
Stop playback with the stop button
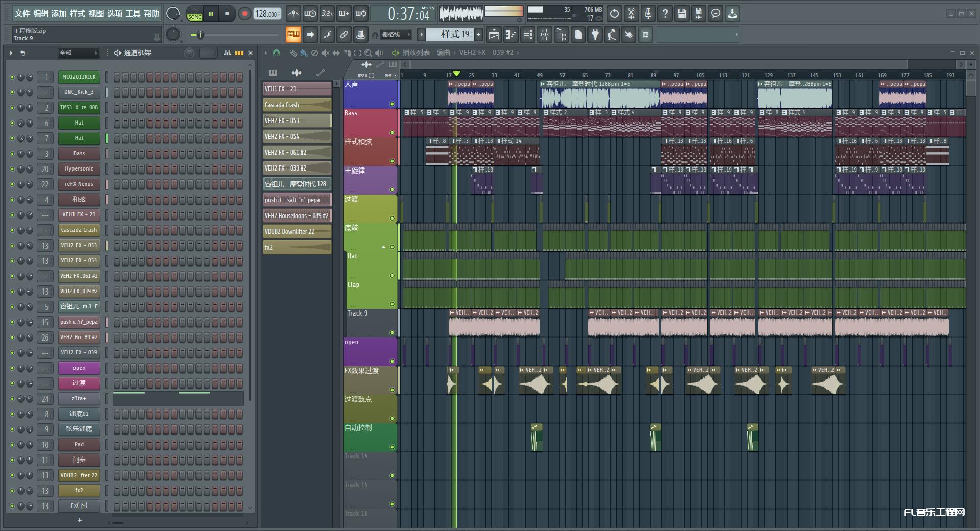pyautogui.click(x=227, y=14)
